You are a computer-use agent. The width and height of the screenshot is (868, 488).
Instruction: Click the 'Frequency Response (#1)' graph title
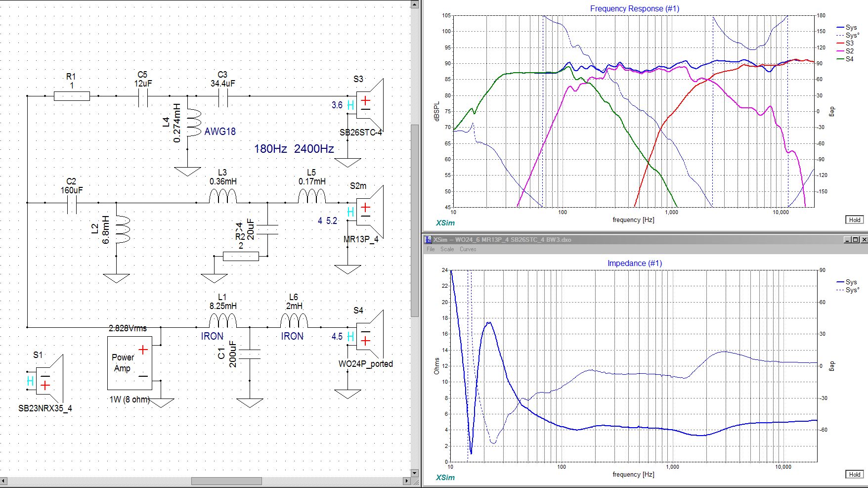pyautogui.click(x=635, y=9)
